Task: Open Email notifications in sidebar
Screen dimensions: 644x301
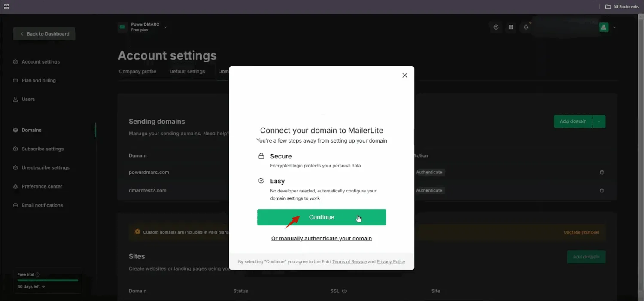Action: (x=42, y=205)
